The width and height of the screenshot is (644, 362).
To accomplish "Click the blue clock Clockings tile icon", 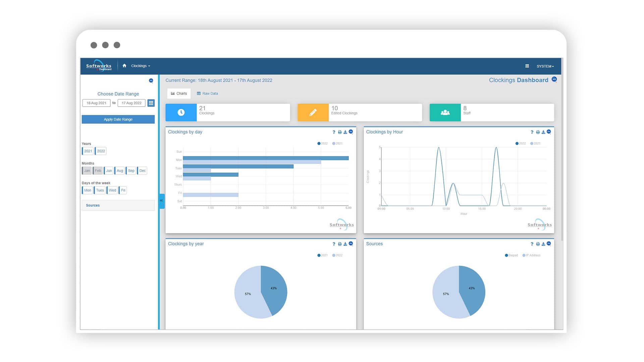I will click(181, 112).
